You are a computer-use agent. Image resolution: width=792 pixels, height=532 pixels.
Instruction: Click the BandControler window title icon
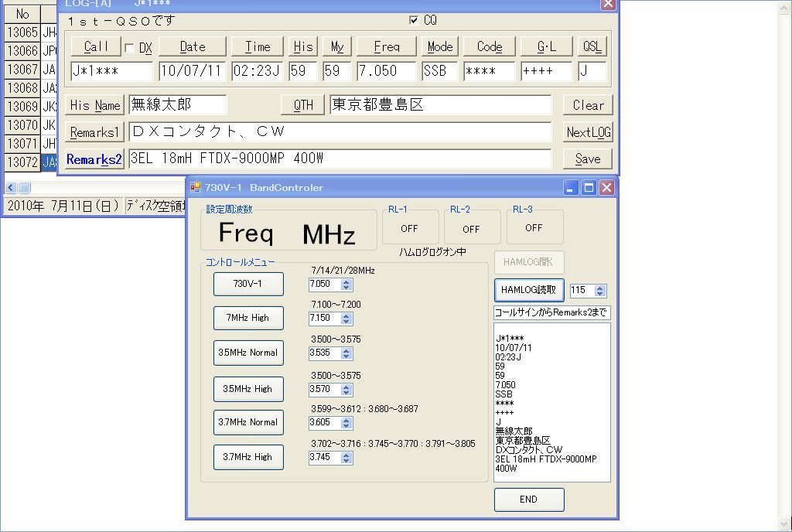[x=196, y=187]
